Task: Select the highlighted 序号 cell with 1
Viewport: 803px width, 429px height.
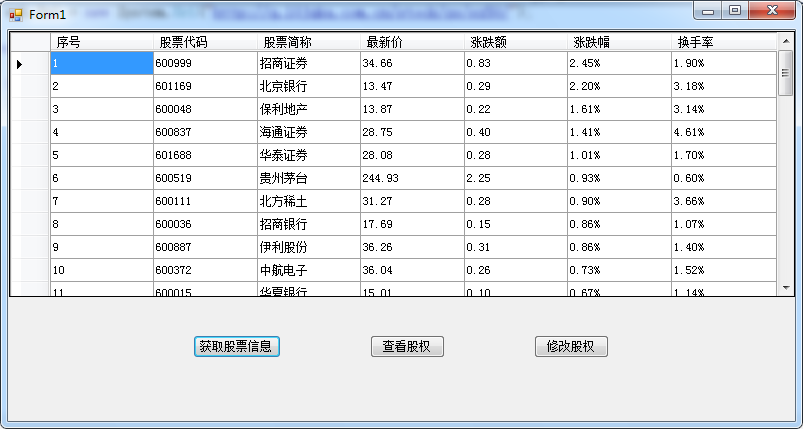Action: pos(102,63)
